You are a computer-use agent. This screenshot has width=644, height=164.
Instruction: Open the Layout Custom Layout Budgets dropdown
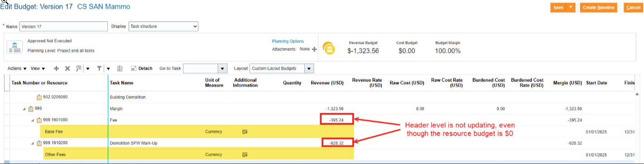point(309,68)
